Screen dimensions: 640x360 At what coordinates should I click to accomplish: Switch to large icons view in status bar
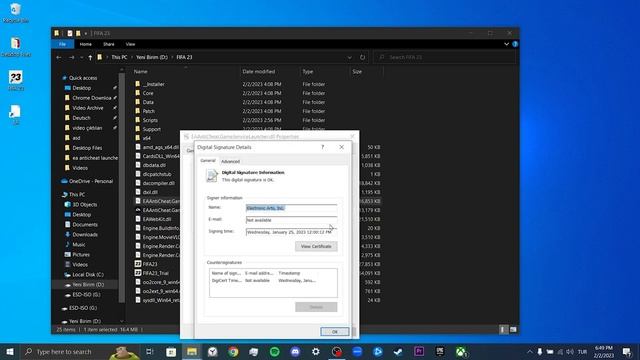click(513, 329)
